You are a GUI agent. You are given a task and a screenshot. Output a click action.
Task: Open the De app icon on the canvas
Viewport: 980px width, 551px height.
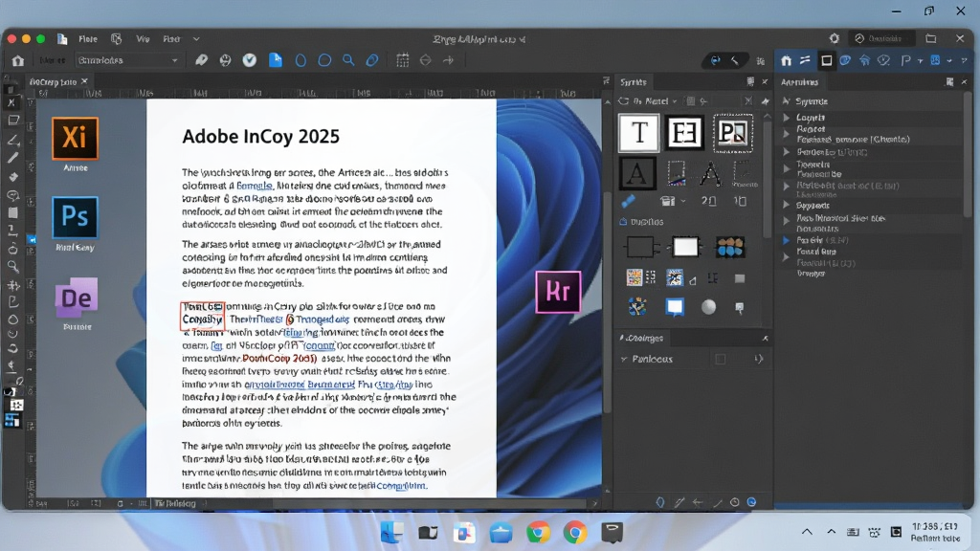click(77, 298)
